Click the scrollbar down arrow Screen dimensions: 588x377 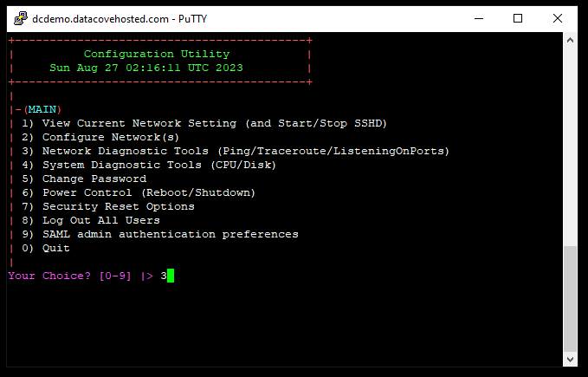[x=570, y=360]
